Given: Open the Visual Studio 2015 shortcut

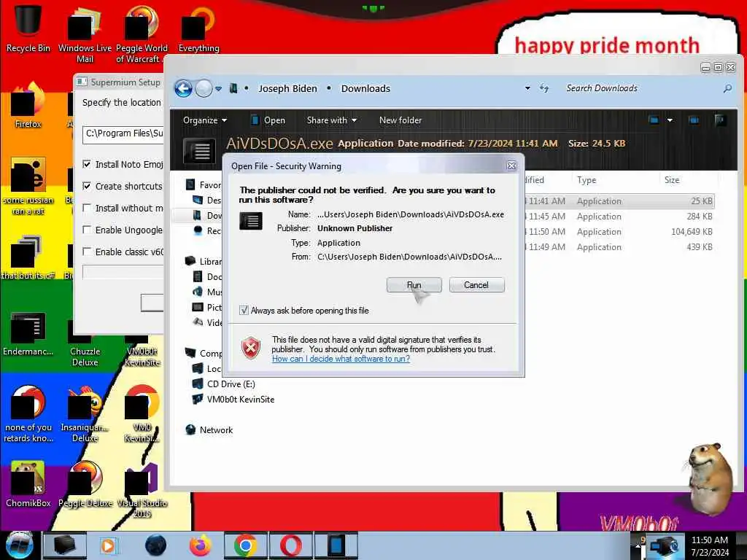Looking at the screenshot, I should [142, 491].
